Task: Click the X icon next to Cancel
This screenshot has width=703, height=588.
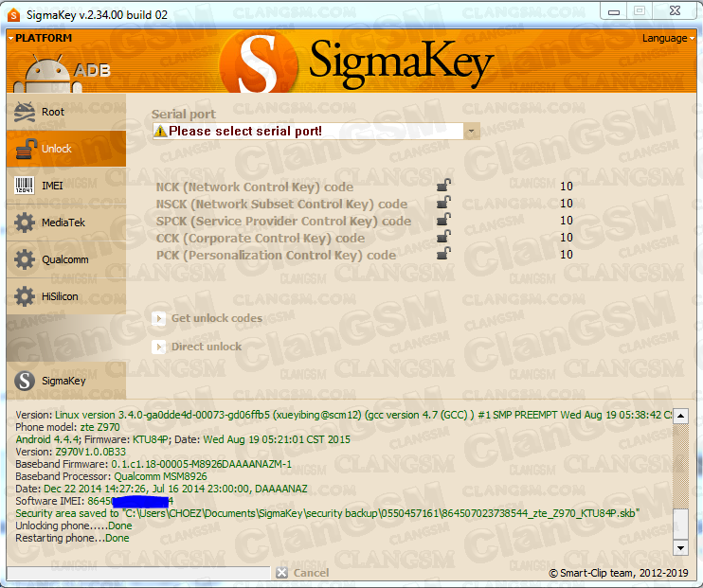Action: (x=282, y=573)
